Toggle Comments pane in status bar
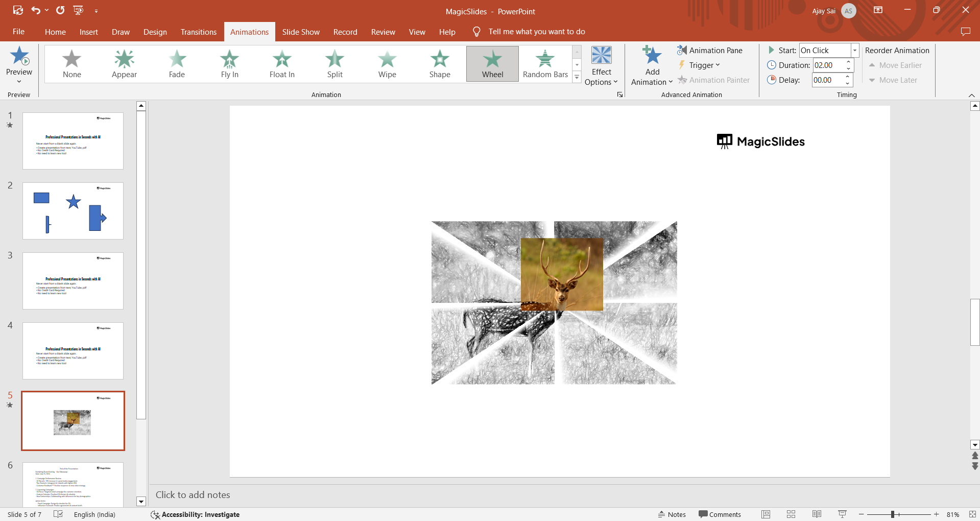Image resolution: width=980 pixels, height=521 pixels. pos(720,514)
